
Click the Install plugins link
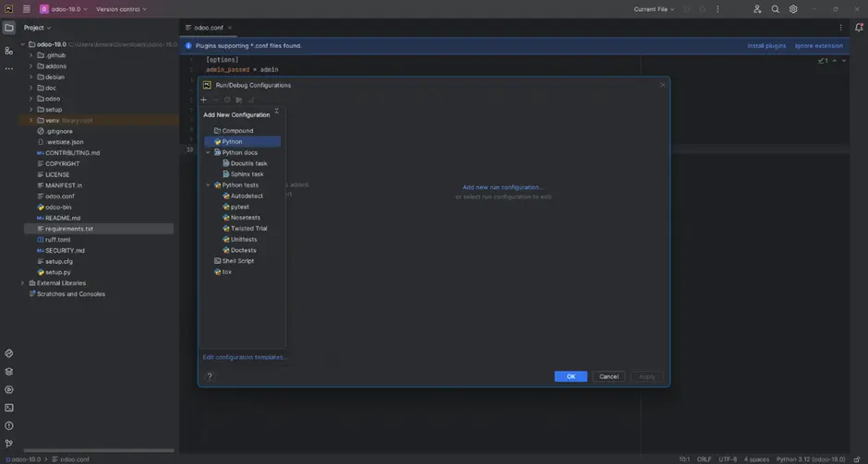click(x=766, y=46)
